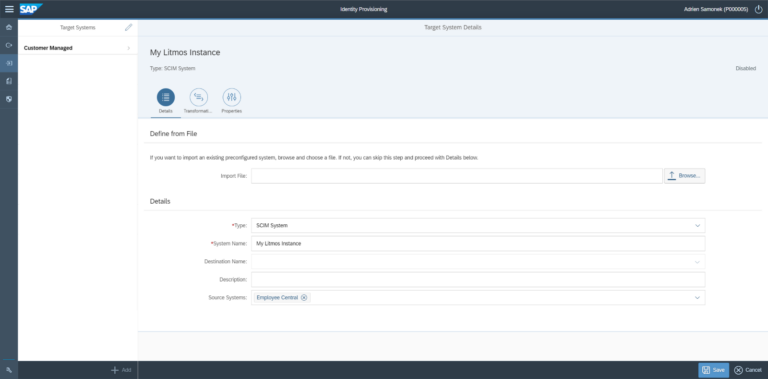The height and width of the screenshot is (379, 768).
Task: Remove the Employee Central token
Action: [x=304, y=298]
